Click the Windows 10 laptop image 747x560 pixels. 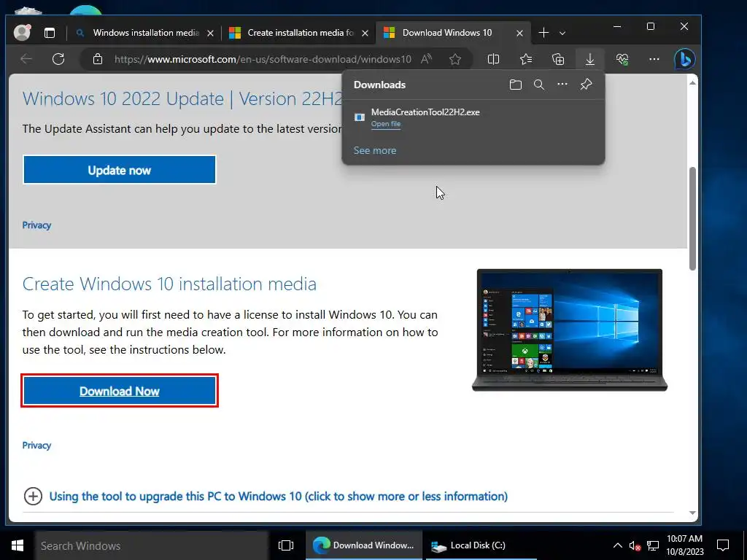pyautogui.click(x=569, y=330)
